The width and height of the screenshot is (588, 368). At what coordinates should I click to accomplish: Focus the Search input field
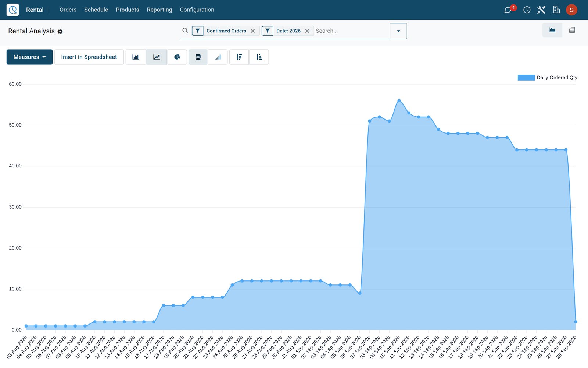[x=352, y=31]
